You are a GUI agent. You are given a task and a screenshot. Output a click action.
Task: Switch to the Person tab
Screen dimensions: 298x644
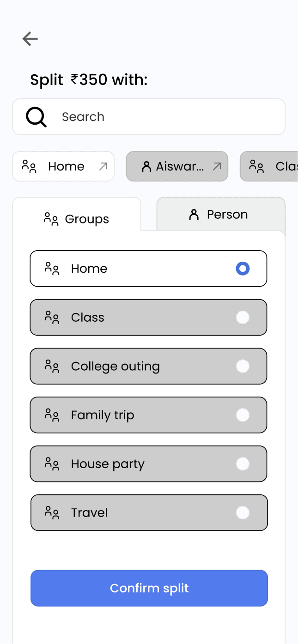[x=221, y=215]
